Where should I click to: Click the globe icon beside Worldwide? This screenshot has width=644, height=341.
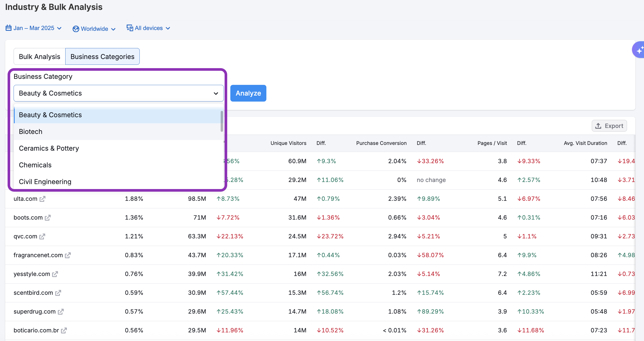pos(75,29)
